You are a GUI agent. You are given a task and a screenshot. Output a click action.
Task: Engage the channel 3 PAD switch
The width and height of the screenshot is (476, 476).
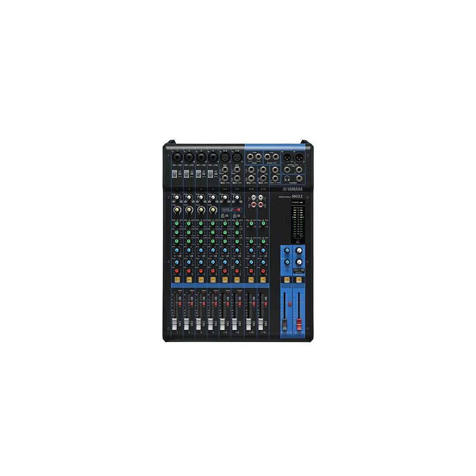tap(198, 174)
